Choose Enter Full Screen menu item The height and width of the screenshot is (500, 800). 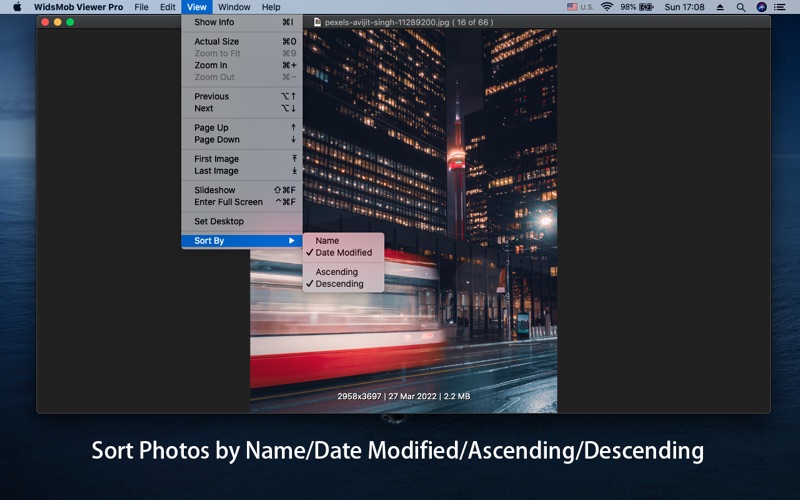coord(228,202)
